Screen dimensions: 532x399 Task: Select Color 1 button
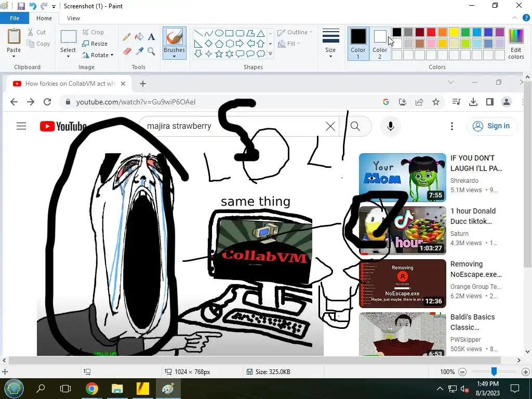pos(358,44)
